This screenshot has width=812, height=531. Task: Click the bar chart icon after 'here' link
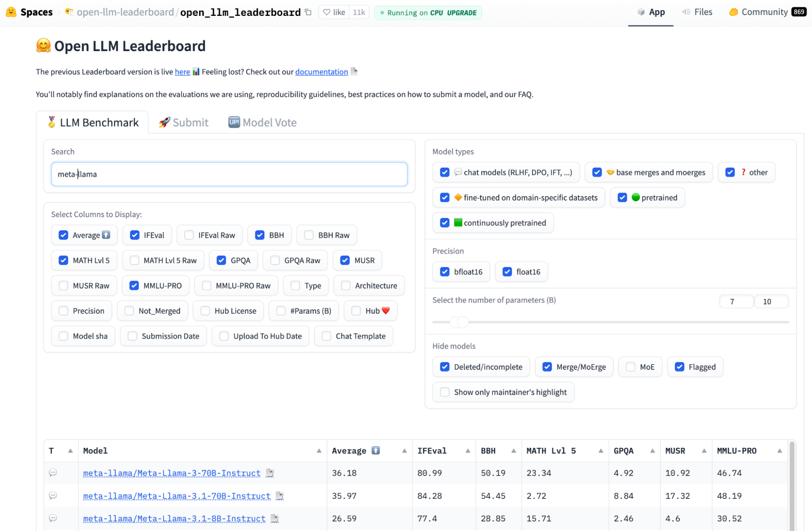[196, 72]
